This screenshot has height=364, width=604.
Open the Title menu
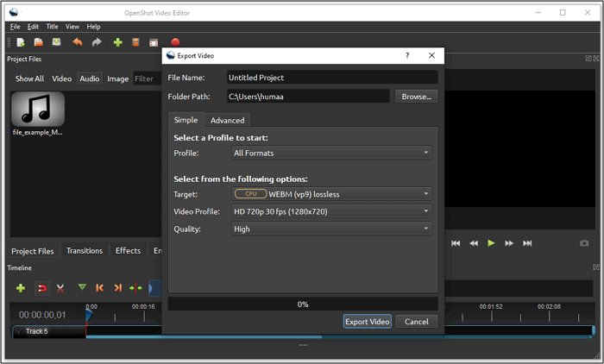pos(52,27)
